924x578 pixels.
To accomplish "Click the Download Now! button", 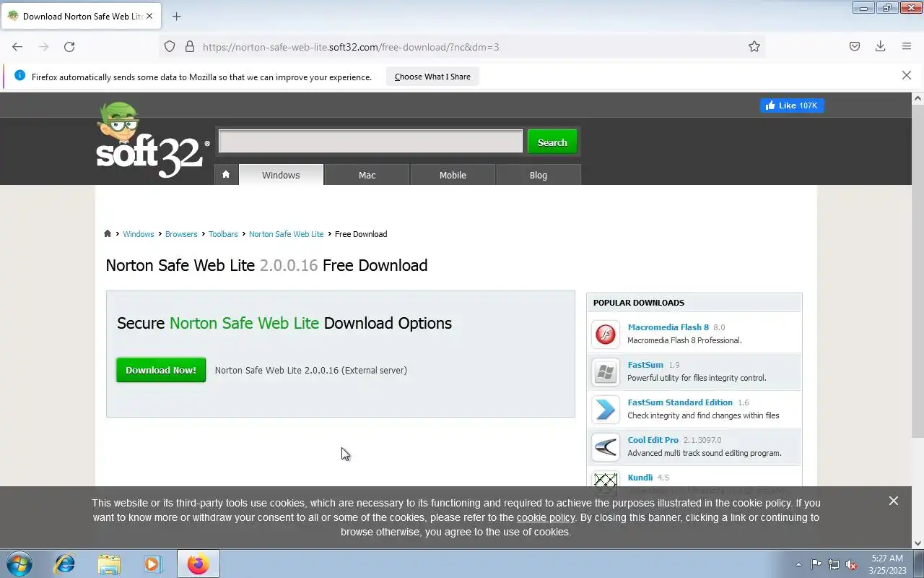I will coord(161,370).
